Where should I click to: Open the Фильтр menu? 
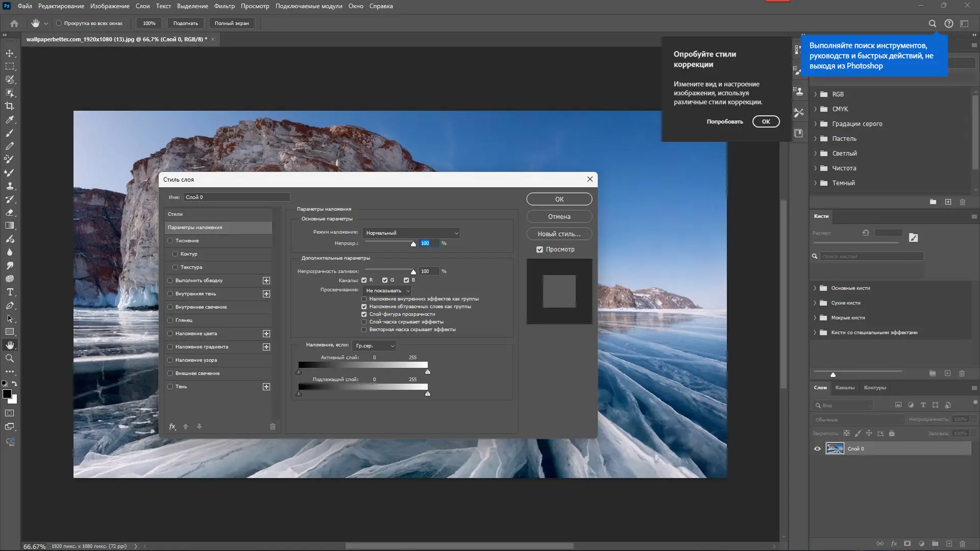coord(224,6)
